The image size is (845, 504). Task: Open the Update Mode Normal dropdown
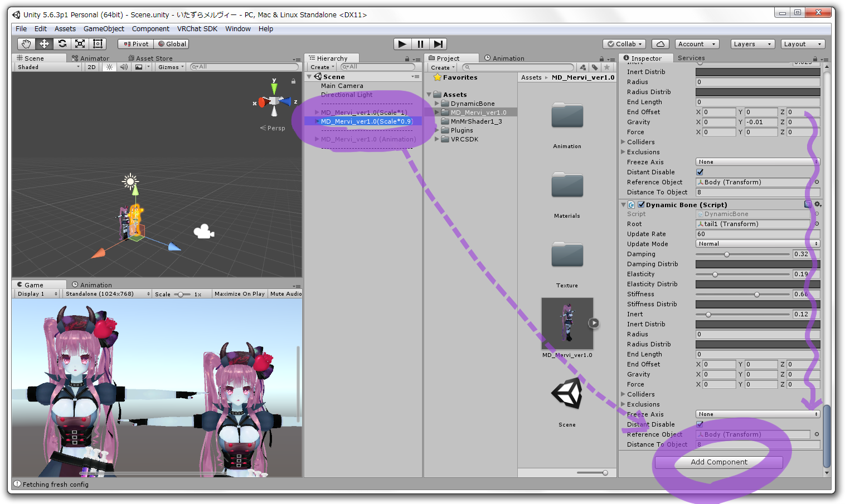(758, 244)
